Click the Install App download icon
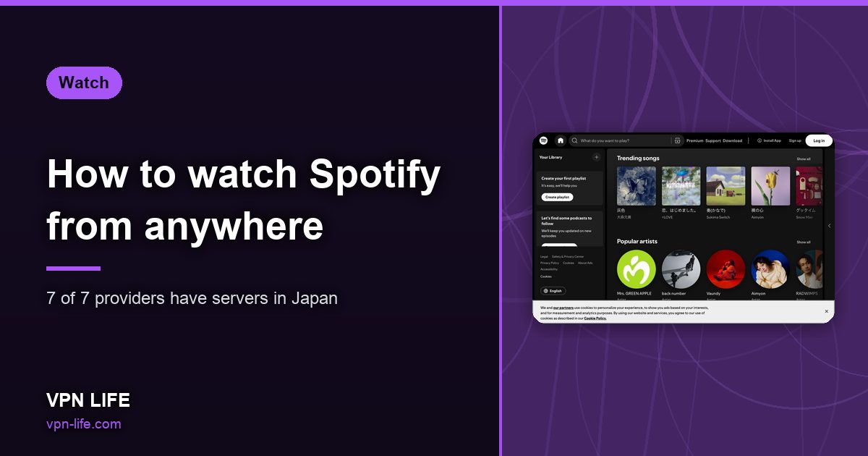Viewport: 868px width, 456px height. (x=759, y=140)
